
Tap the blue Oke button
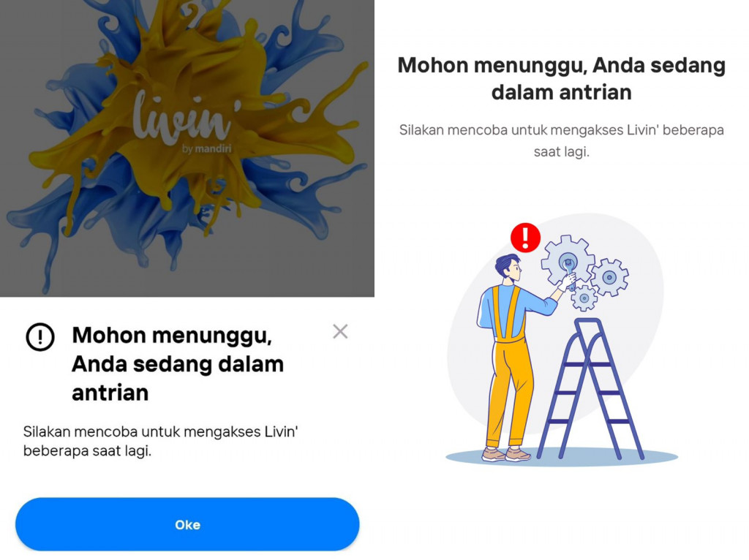coord(187,524)
